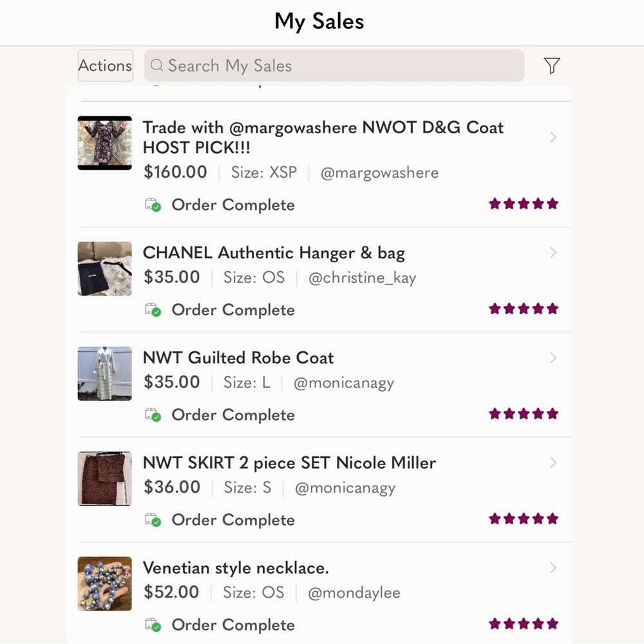Open the Actions button
644x644 pixels.
point(106,66)
